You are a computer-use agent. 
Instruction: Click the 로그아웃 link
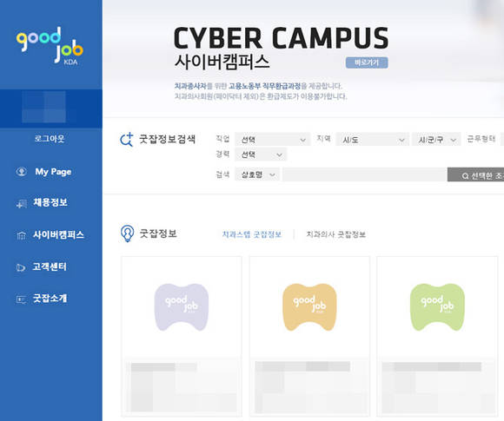pos(50,139)
